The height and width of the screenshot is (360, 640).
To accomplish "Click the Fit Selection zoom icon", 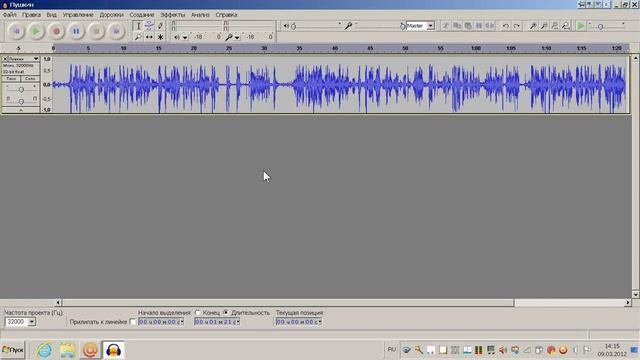I will pos(555,26).
